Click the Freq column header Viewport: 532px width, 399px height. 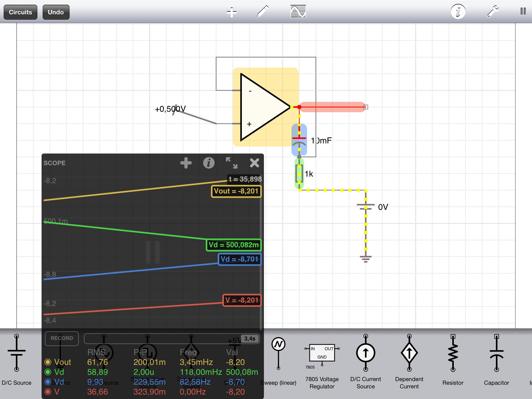pos(188,352)
